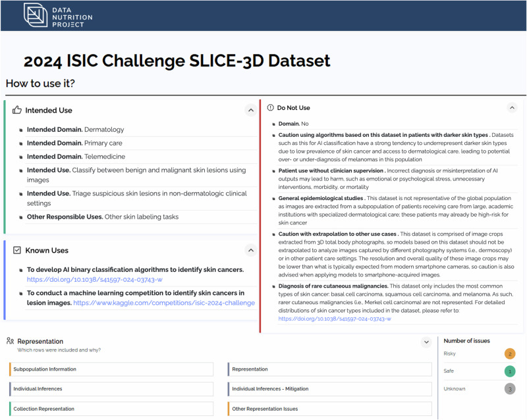Open the doi link under Known Uses
The height and width of the screenshot is (420, 527).
95,280
